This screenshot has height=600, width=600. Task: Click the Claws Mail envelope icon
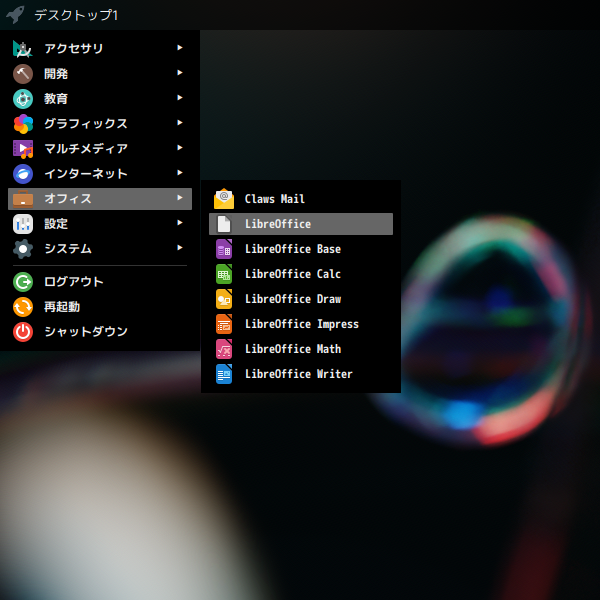click(224, 199)
